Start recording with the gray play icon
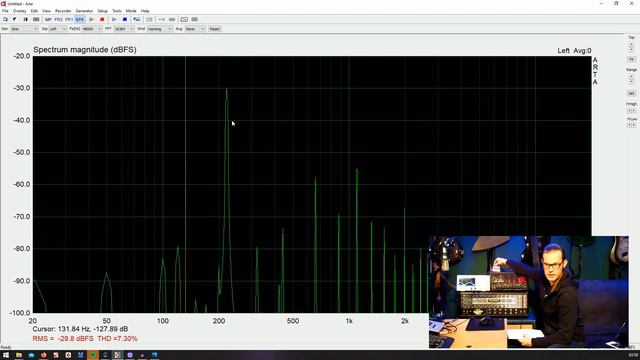Image resolution: width=640 pixels, height=360 pixels. point(91,20)
